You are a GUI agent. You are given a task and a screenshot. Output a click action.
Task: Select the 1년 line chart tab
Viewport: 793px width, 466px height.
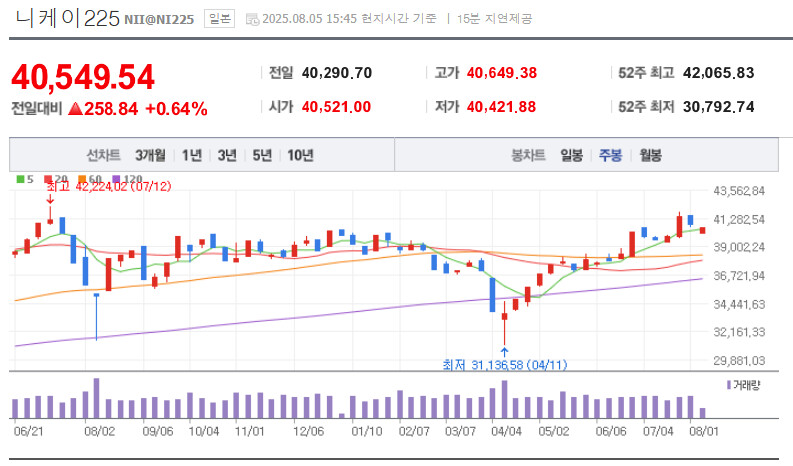[x=192, y=155]
